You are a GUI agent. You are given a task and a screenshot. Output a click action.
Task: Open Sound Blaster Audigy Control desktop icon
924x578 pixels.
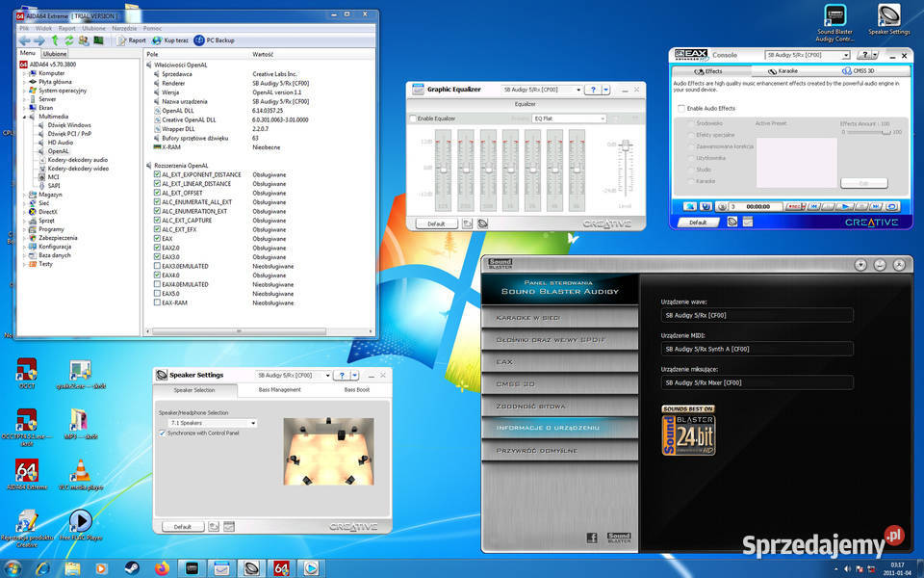pos(835,22)
